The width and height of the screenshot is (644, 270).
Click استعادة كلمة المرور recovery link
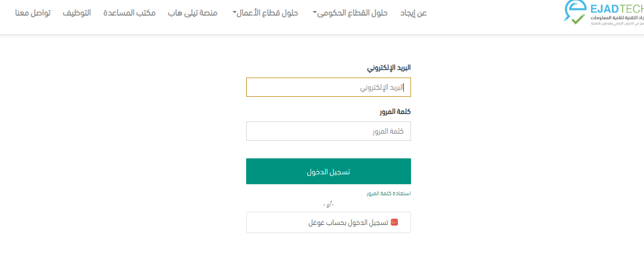[388, 194]
